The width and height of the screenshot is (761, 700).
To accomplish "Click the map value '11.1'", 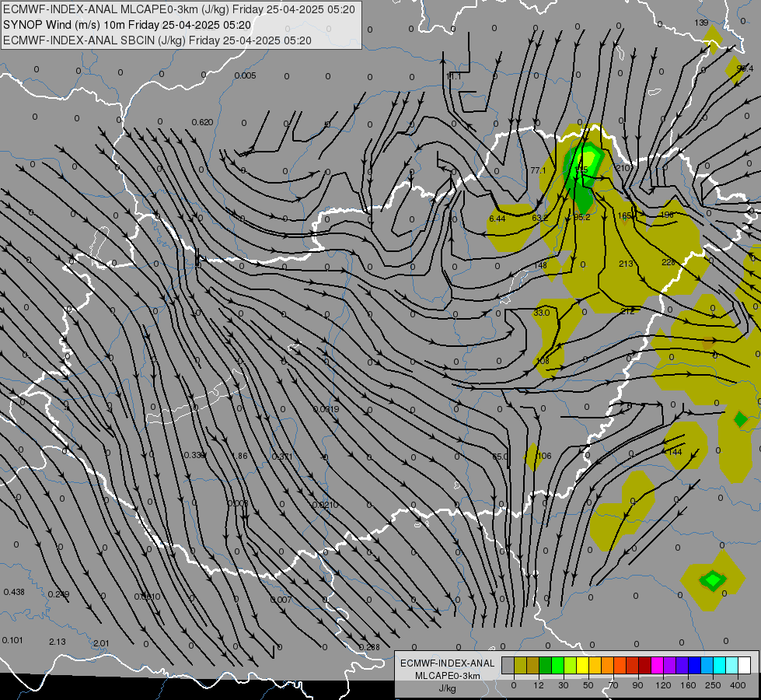I will click(453, 77).
